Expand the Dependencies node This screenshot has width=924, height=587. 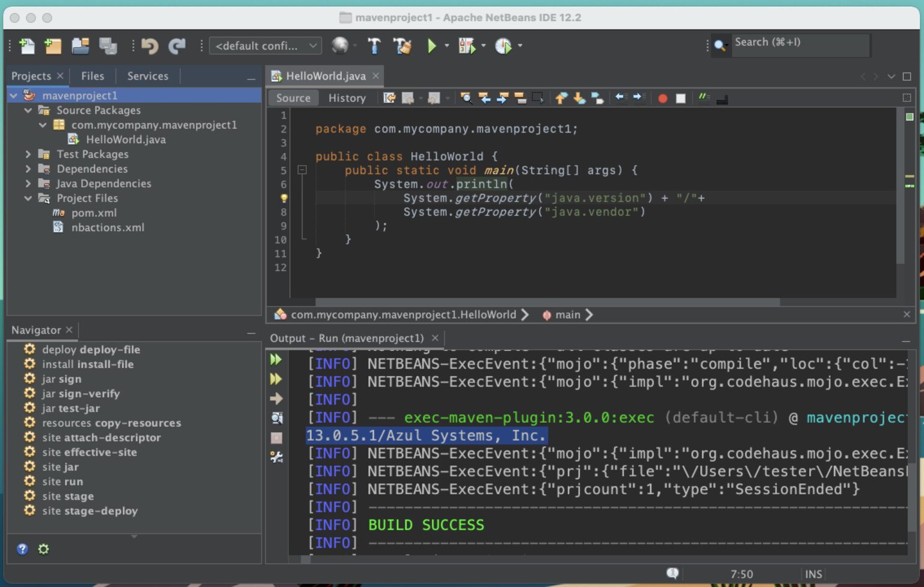pyautogui.click(x=28, y=169)
